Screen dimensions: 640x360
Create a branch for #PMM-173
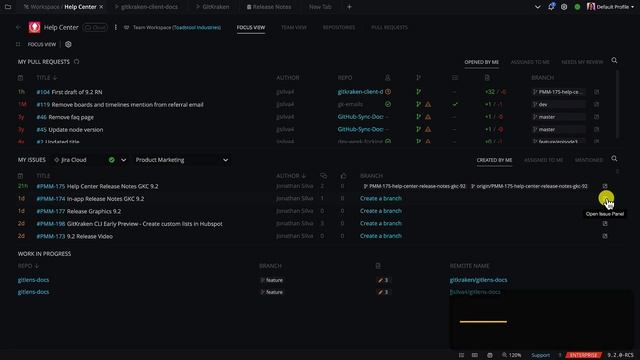381,236
